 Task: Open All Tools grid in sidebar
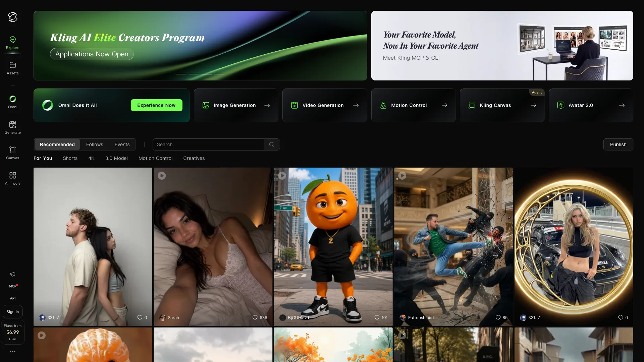point(13,179)
